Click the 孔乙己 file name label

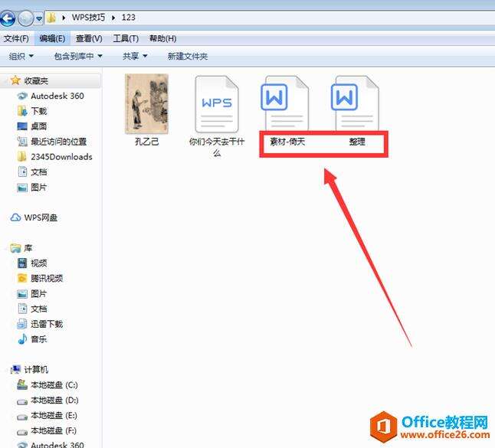(147, 142)
